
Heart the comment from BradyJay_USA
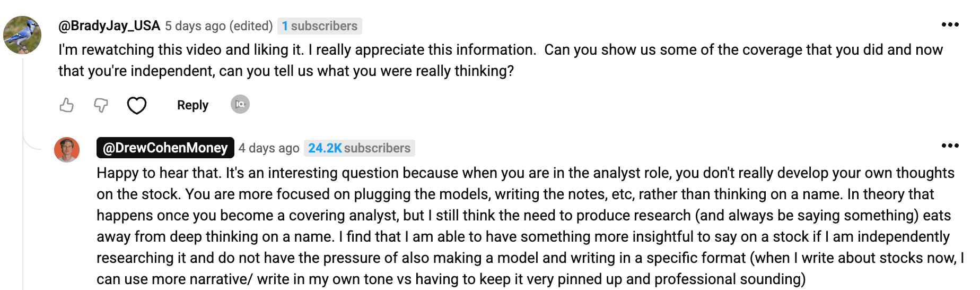click(x=137, y=105)
